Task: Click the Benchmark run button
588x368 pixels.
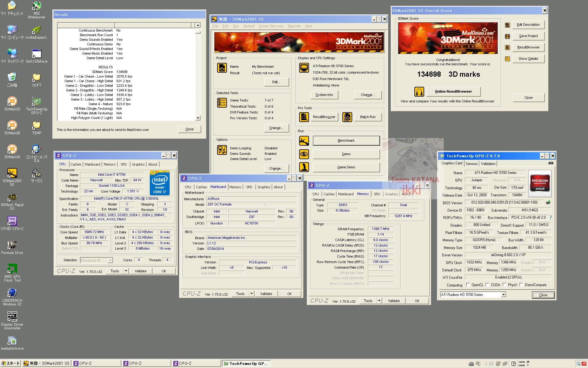Action: (x=346, y=141)
